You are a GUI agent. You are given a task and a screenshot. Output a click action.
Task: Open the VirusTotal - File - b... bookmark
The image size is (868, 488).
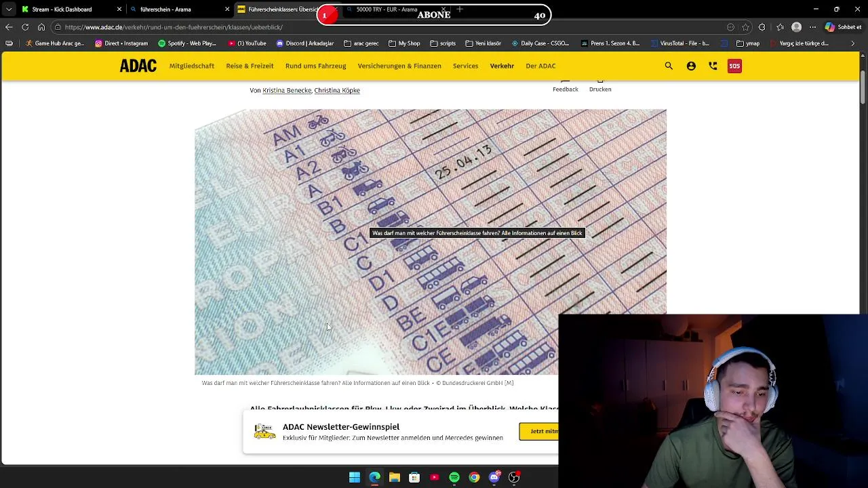point(680,43)
